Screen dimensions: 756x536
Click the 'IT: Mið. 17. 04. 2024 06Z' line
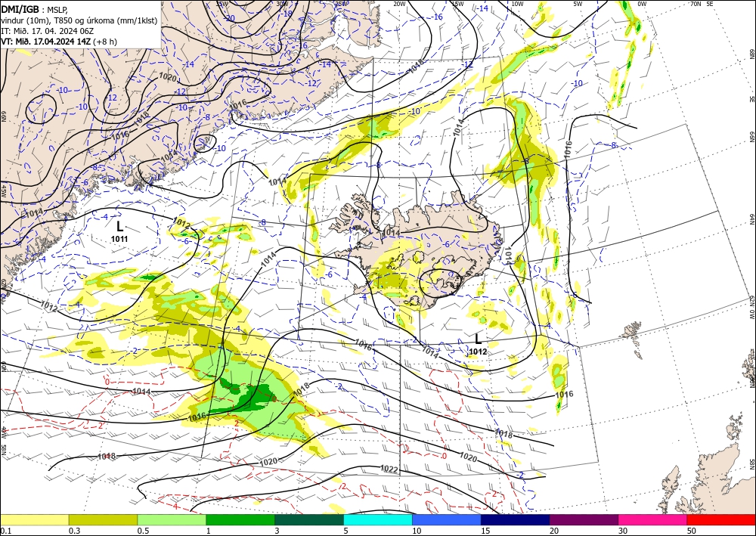tap(47, 31)
